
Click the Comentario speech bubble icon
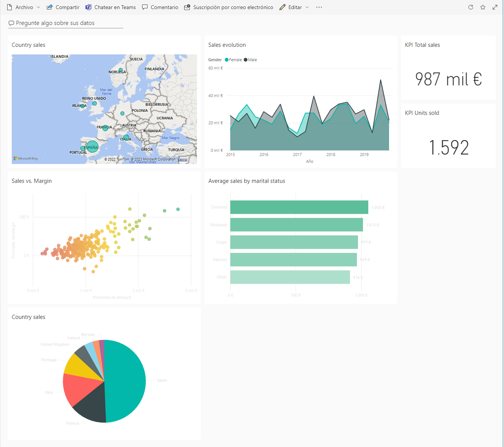click(145, 7)
